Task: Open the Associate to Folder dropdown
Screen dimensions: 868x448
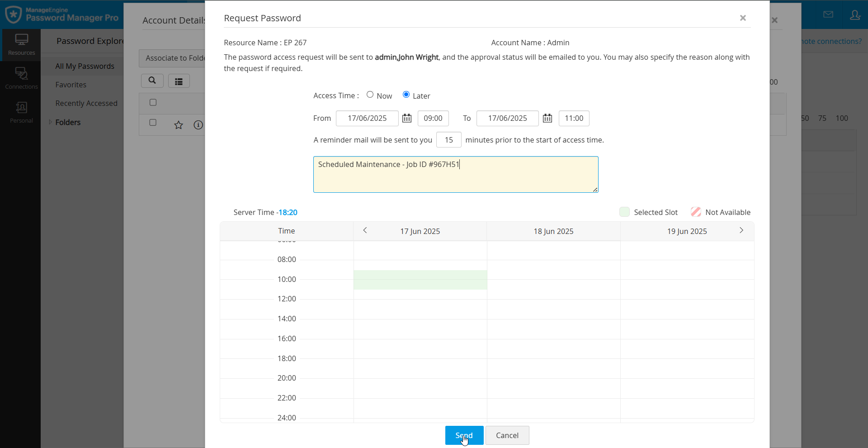Action: (172, 58)
